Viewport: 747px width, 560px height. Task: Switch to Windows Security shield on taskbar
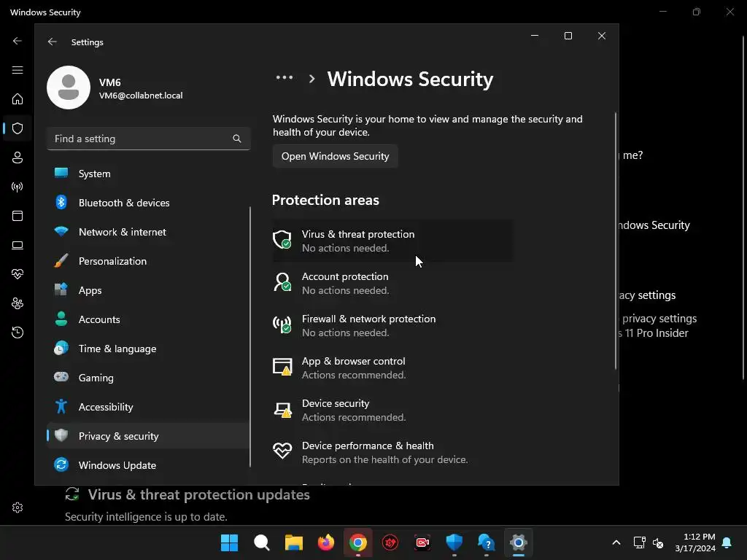click(x=454, y=542)
